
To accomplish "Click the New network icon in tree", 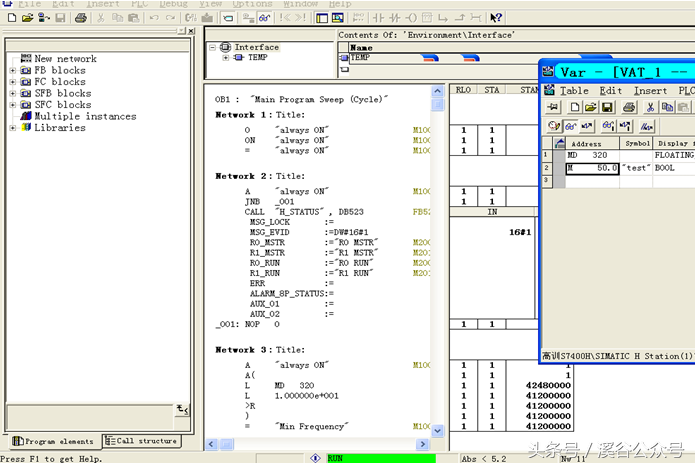I will click(25, 59).
